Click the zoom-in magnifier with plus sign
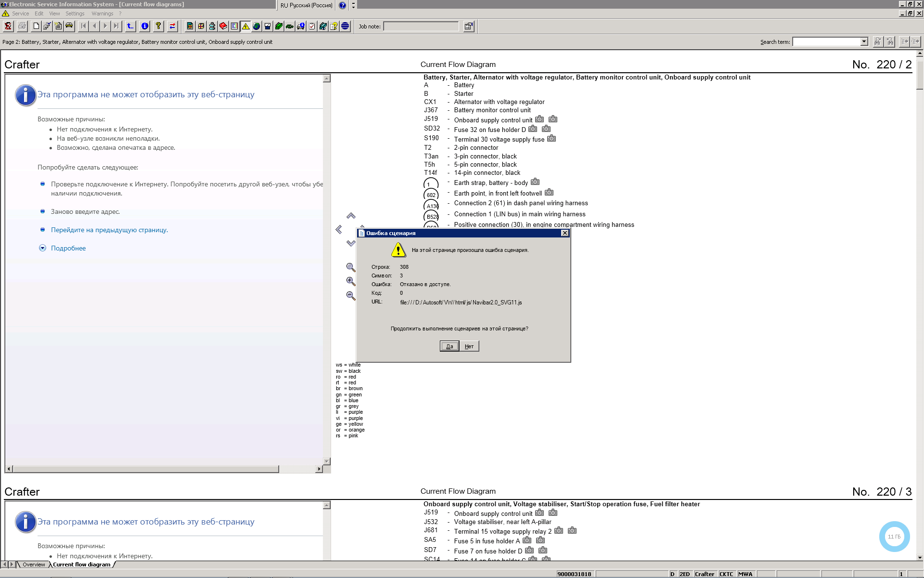 (351, 281)
